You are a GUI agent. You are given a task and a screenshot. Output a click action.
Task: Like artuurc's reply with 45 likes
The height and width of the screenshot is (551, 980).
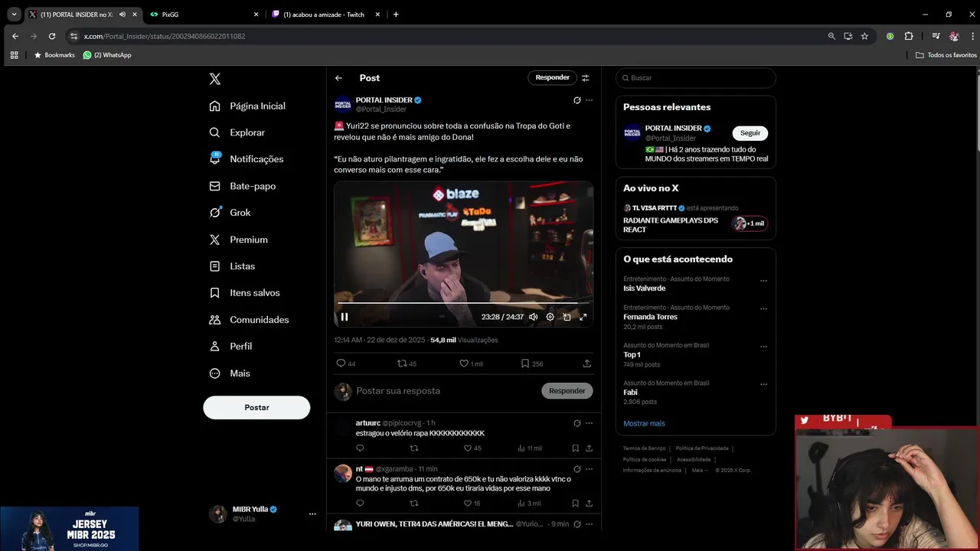point(472,448)
